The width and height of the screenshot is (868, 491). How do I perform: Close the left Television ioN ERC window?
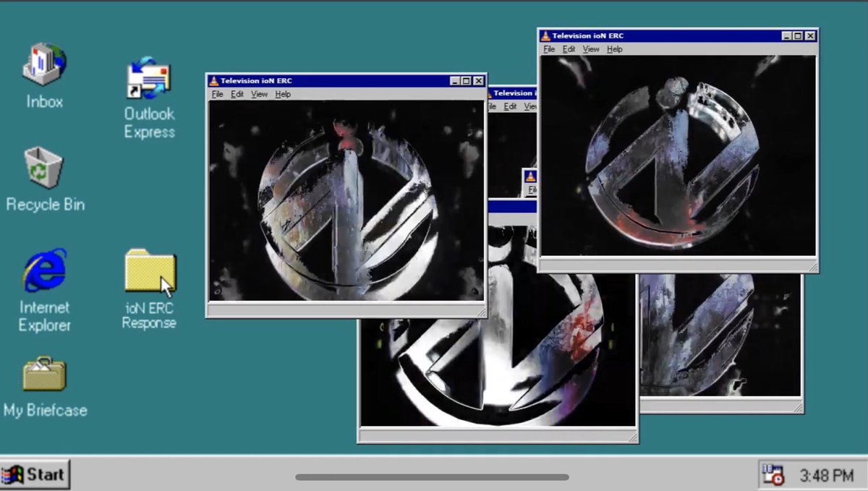pos(479,81)
